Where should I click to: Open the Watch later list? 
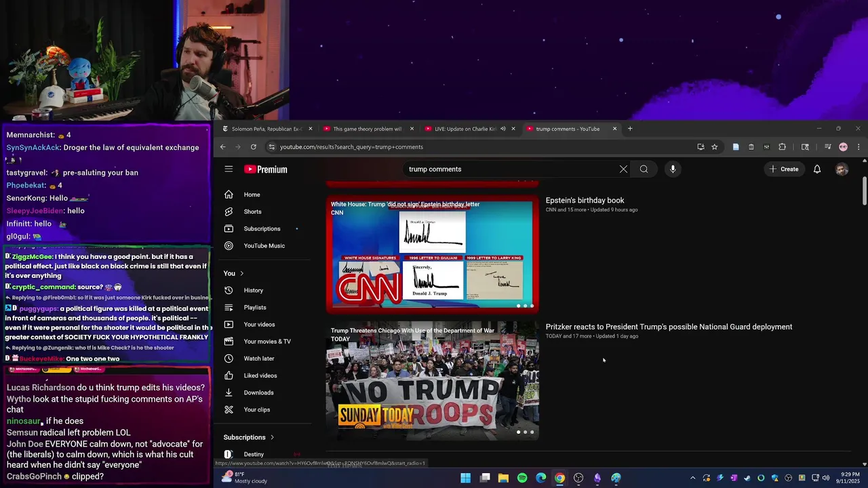pyautogui.click(x=263, y=359)
